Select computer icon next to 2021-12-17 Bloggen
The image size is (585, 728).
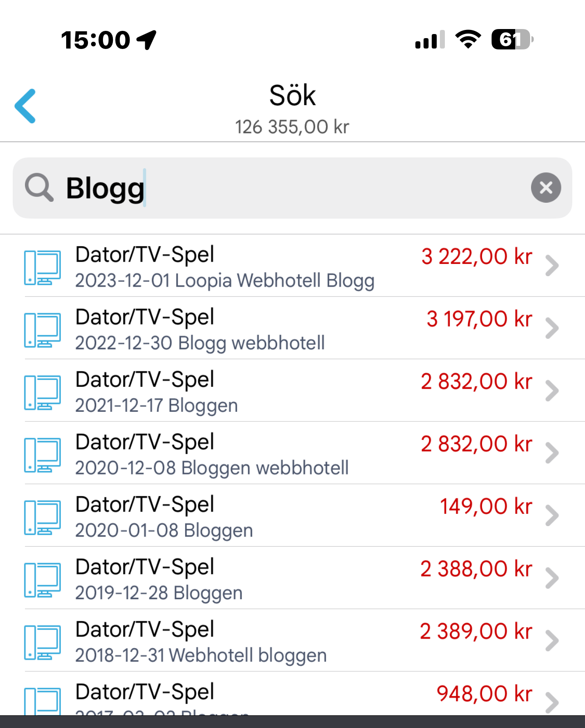42,392
